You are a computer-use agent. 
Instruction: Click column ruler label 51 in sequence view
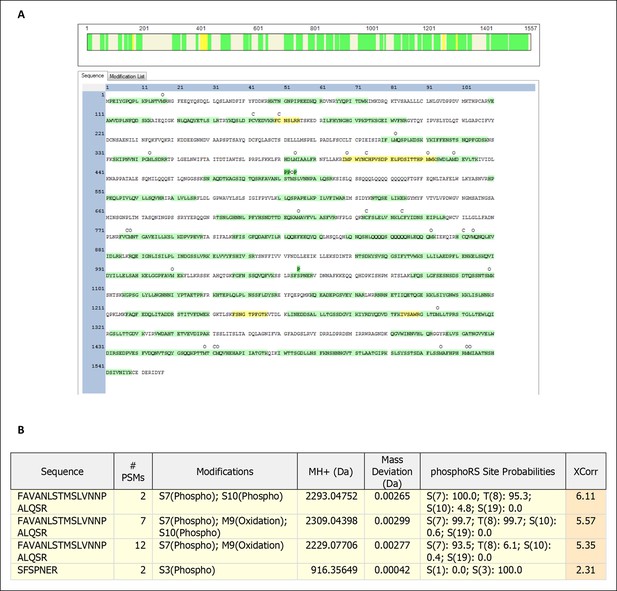(287, 87)
